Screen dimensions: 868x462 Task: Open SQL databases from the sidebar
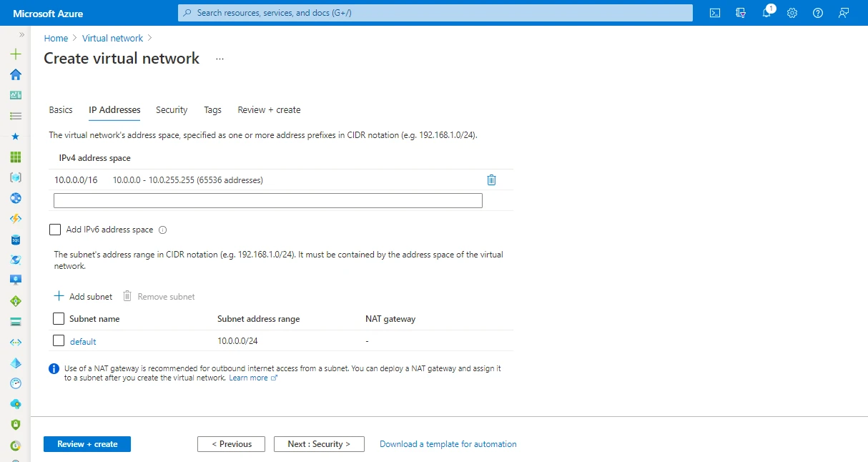[x=16, y=240]
